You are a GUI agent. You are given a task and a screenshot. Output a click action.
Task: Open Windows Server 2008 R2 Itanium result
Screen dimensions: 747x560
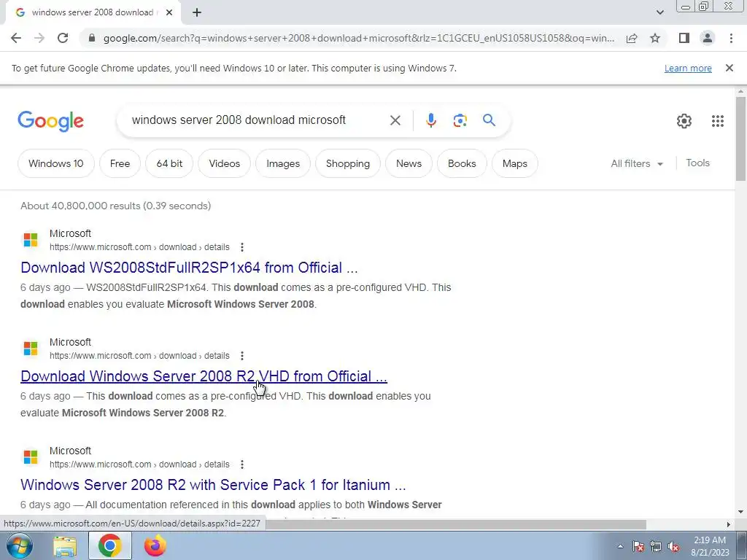(213, 485)
